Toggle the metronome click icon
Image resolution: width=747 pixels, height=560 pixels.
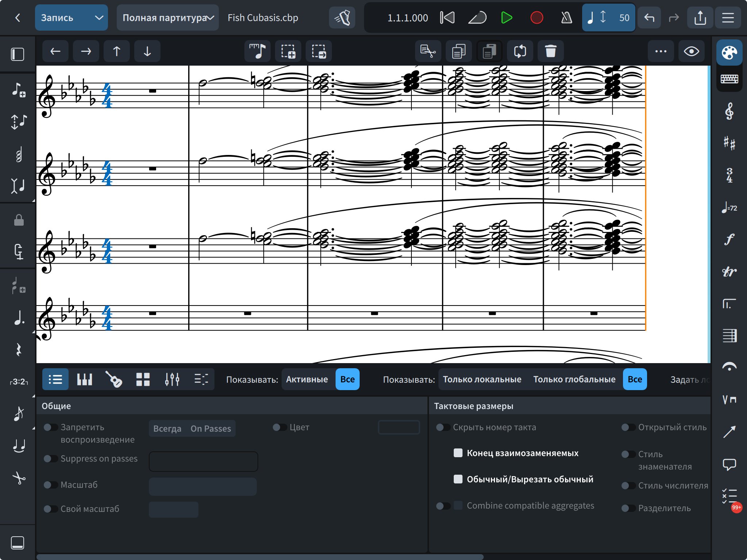566,17
